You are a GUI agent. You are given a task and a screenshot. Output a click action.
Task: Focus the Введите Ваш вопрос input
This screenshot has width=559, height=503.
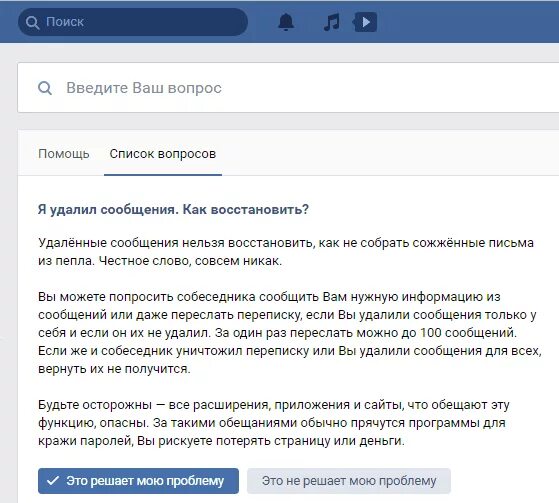288,88
